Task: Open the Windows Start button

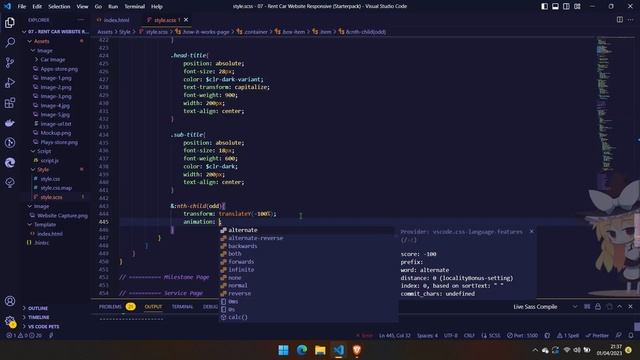Action: pyautogui.click(x=283, y=350)
